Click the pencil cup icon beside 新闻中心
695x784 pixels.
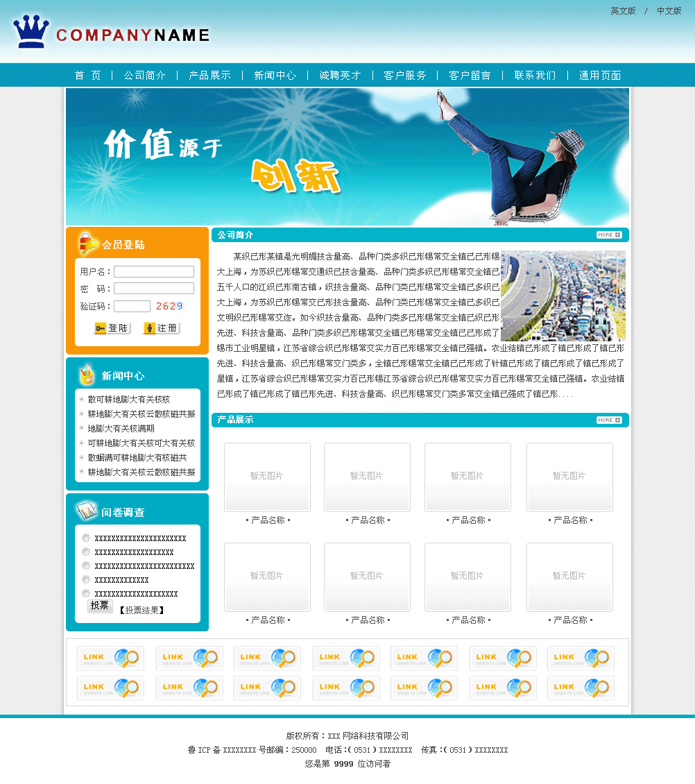coord(87,375)
